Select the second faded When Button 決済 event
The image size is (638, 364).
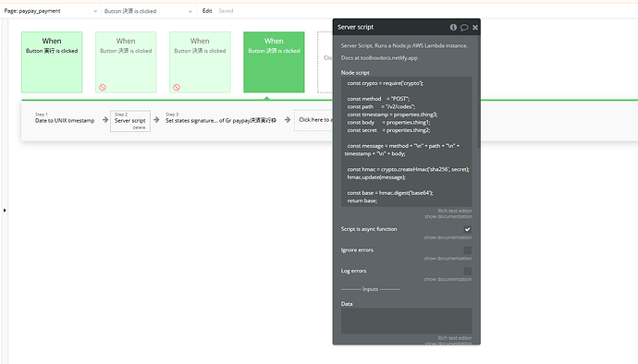click(x=126, y=62)
